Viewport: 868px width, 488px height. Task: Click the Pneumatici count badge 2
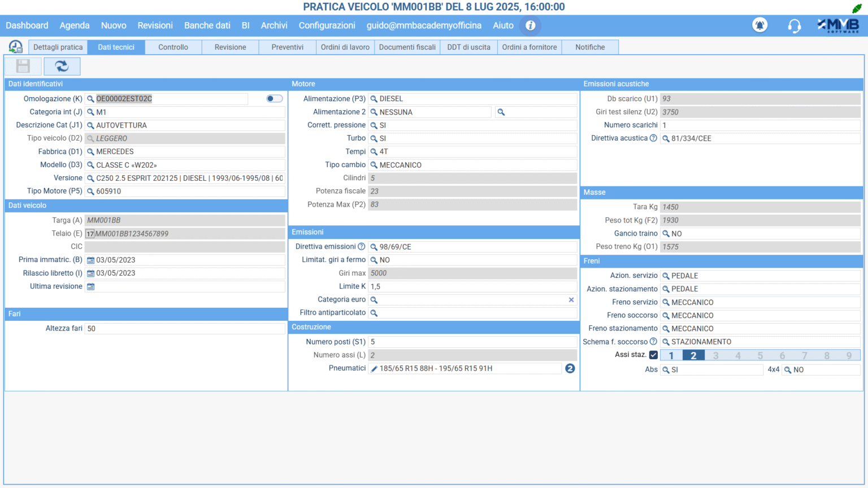point(570,368)
